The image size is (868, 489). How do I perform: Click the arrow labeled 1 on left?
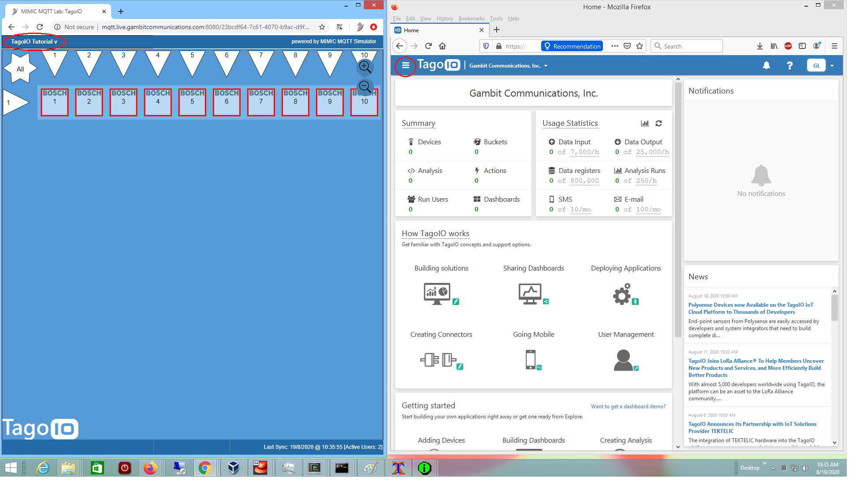click(15, 102)
